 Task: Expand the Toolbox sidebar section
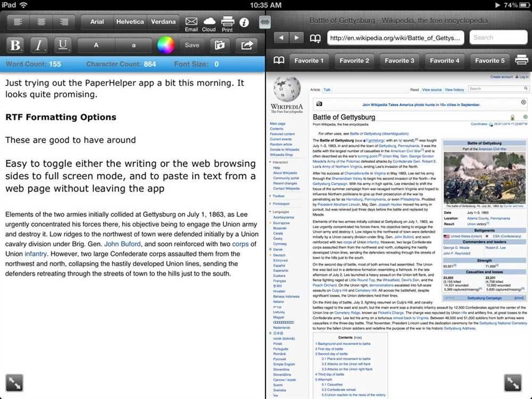(x=277, y=196)
